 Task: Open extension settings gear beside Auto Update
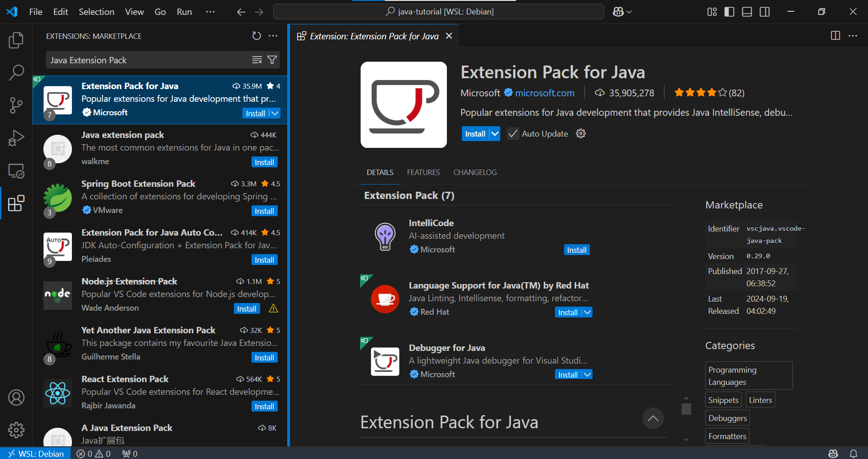[x=581, y=133]
